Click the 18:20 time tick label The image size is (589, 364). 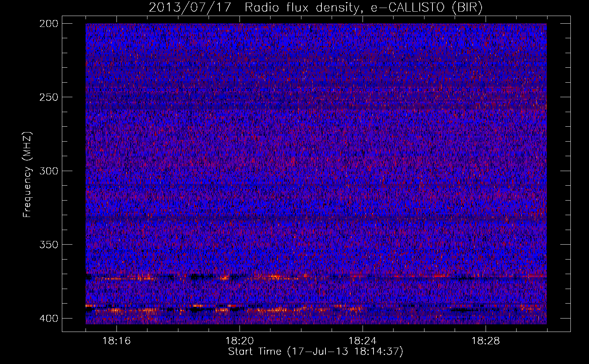(x=240, y=341)
